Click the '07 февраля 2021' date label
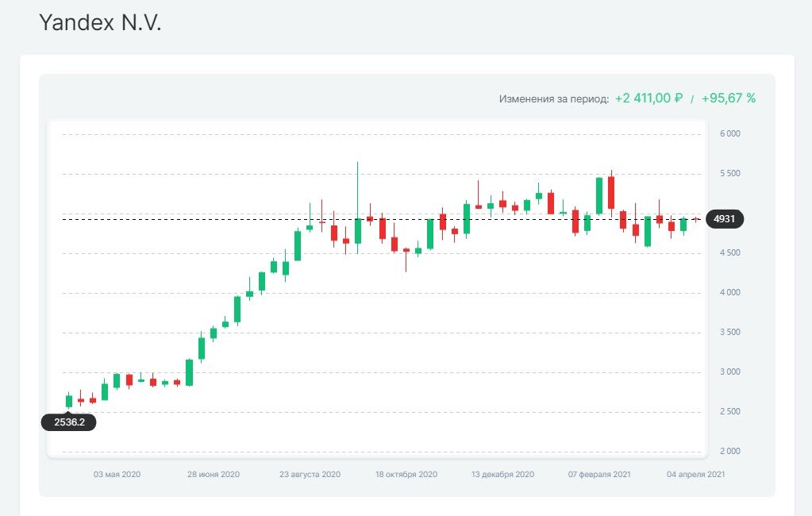The height and width of the screenshot is (516, 812). (599, 474)
